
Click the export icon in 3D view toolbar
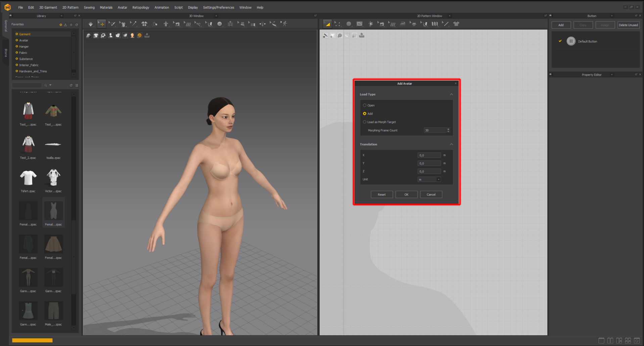pyautogui.click(x=147, y=35)
